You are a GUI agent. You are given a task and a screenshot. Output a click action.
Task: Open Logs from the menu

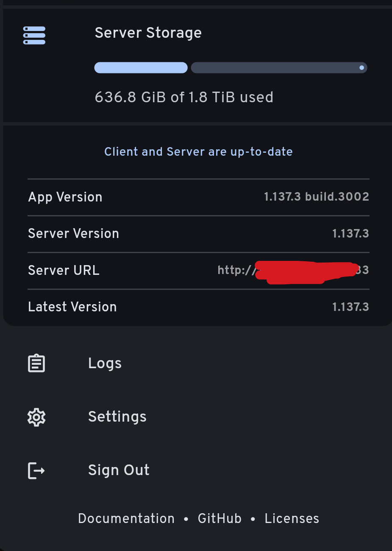tap(104, 363)
